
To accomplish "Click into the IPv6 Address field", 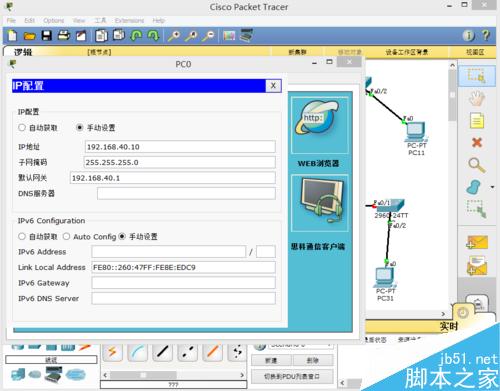I will coord(169,252).
